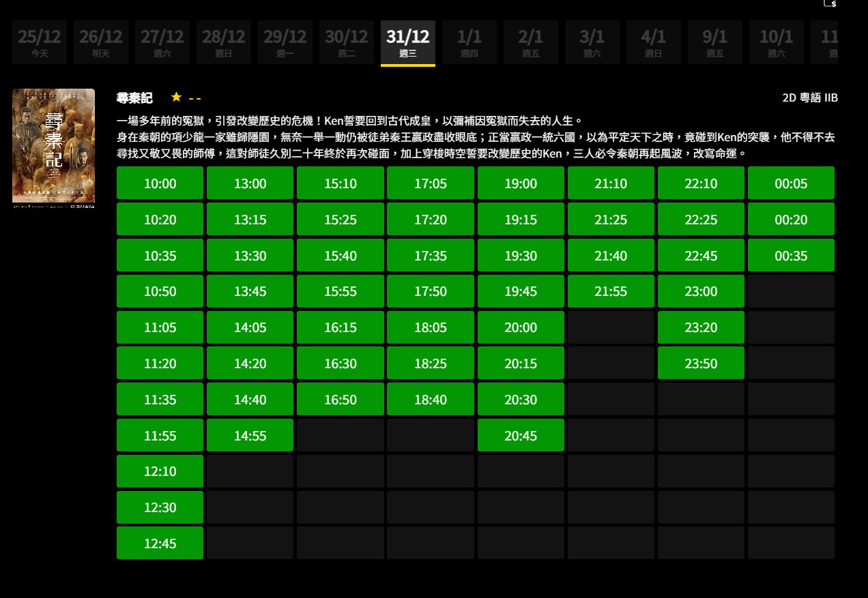Choose the 00:35 midnight screening

791,255
